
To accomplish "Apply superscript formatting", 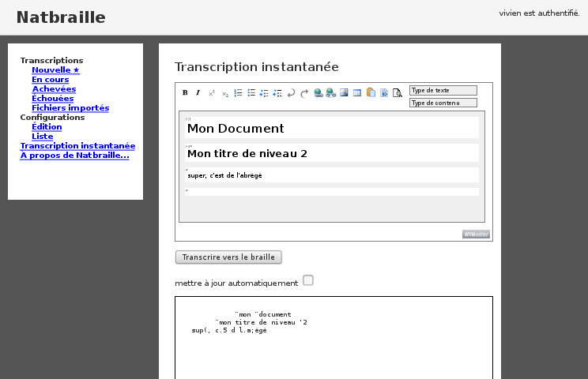I will pos(212,93).
